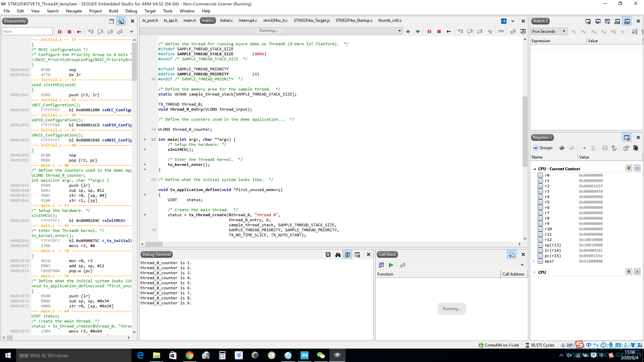Screen dimensions: 644x362
Task: Click the binary X2 format icon in Watch 2
Action: (574, 32)
